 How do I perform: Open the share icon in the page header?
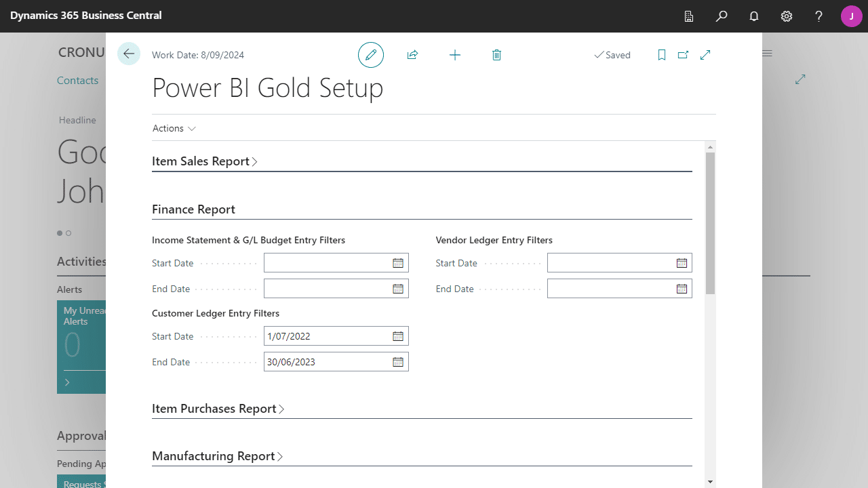click(x=412, y=55)
